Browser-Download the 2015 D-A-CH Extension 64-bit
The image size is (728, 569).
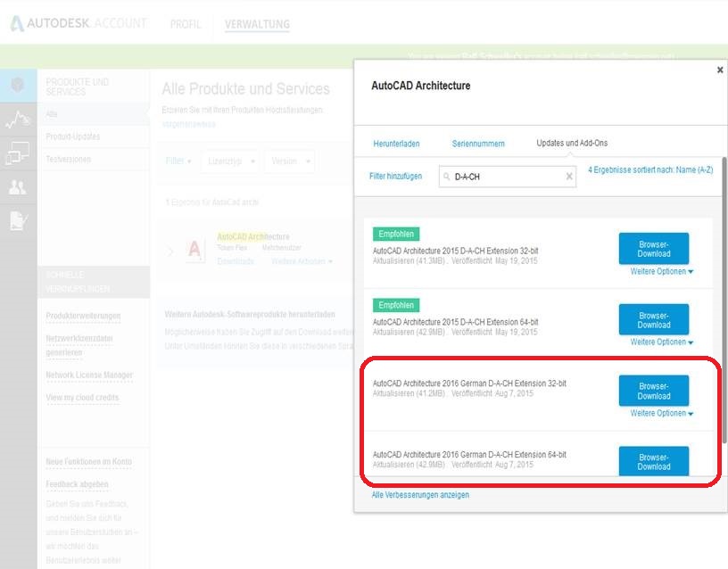654,320
